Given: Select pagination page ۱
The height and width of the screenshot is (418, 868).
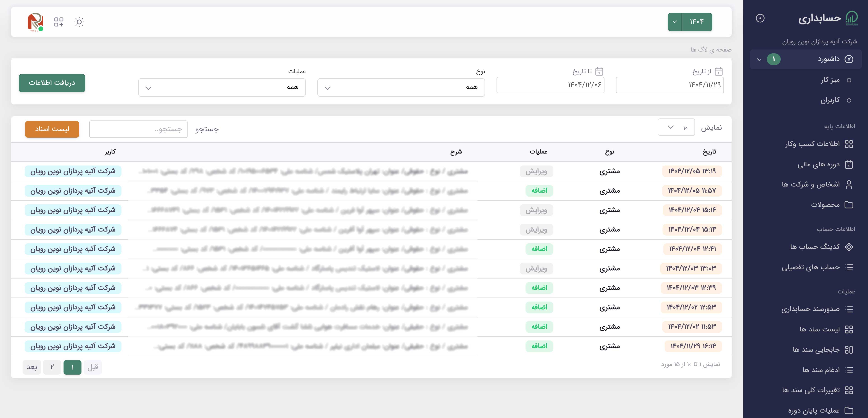Looking at the screenshot, I should point(72,367).
